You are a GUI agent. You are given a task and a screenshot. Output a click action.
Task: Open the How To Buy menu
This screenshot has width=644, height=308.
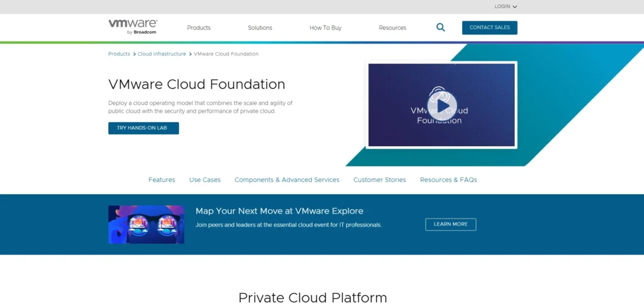325,28
